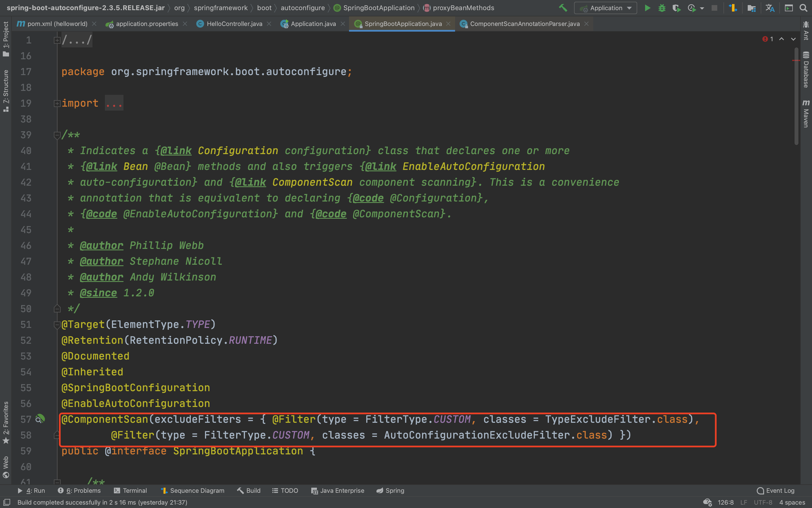Start debugging with the green bug icon
Image resolution: width=812 pixels, height=508 pixels.
(662, 8)
